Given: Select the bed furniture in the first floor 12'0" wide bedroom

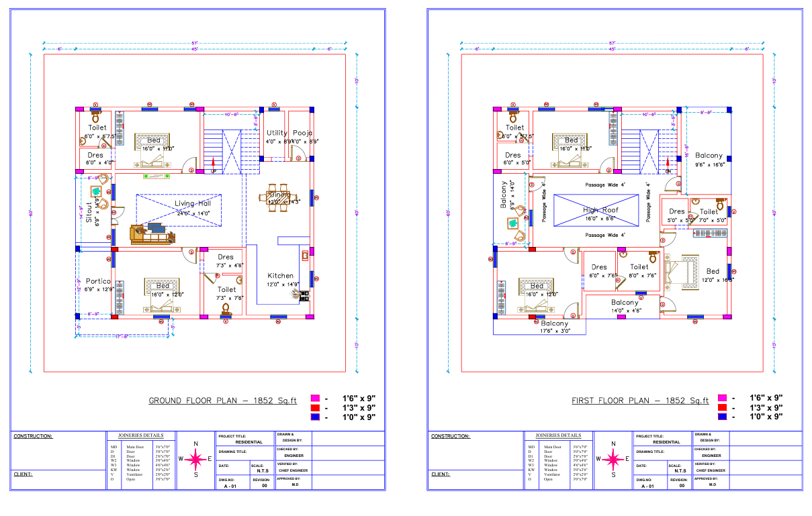Looking at the screenshot, I should tap(683, 272).
